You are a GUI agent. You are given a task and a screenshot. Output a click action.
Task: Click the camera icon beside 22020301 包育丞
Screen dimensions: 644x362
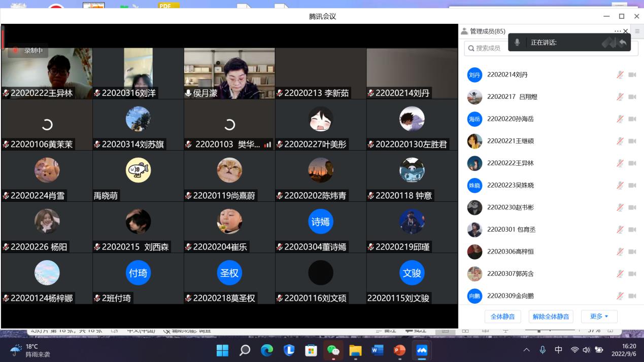click(632, 229)
